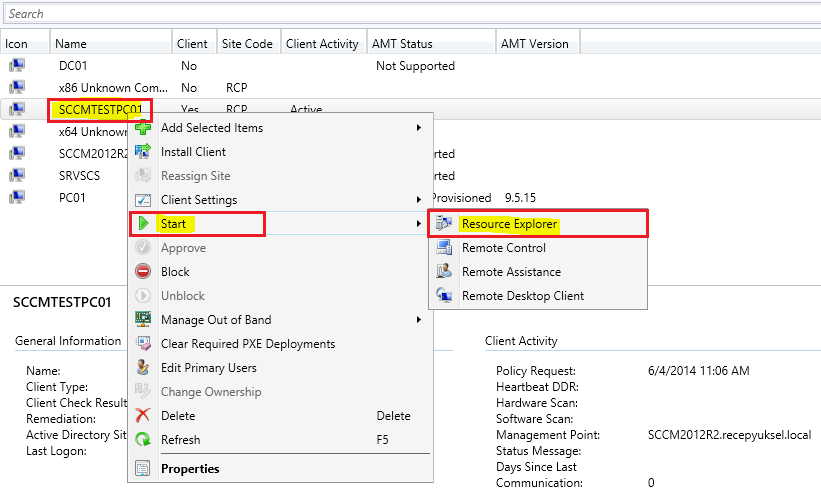
Task: Sort by the Client Activity column header
Action: pyautogui.click(x=324, y=43)
